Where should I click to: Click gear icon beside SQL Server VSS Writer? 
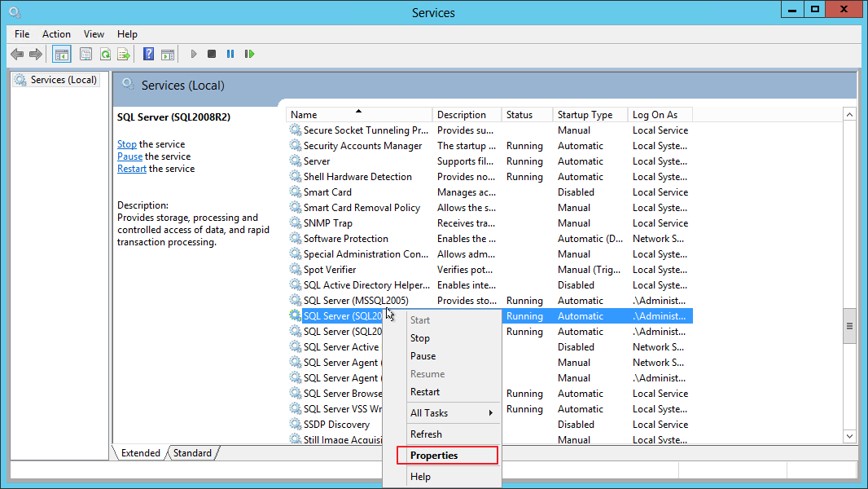295,408
